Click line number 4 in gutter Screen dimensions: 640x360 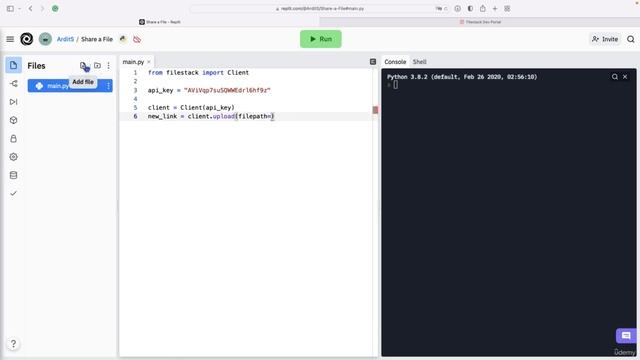135,99
